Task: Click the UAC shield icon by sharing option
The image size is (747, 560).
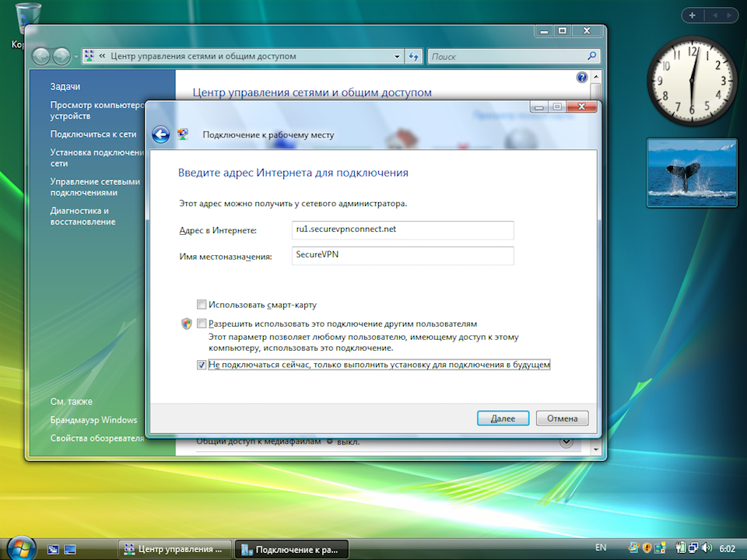Action: 186,324
